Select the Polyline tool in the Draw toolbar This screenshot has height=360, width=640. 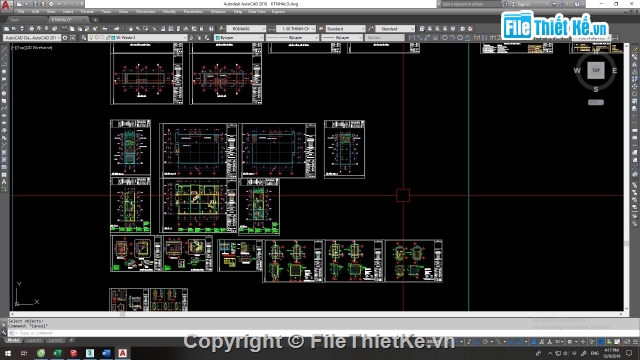point(4,64)
